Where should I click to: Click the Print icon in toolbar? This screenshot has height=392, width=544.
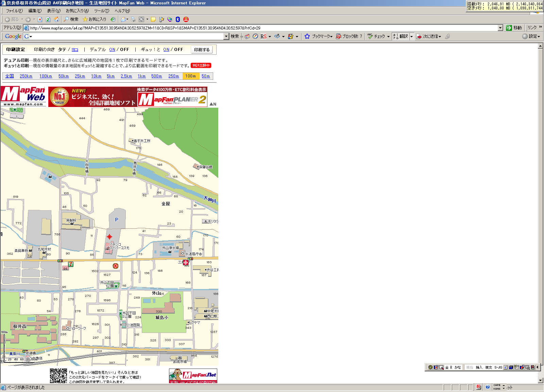[x=133, y=19]
